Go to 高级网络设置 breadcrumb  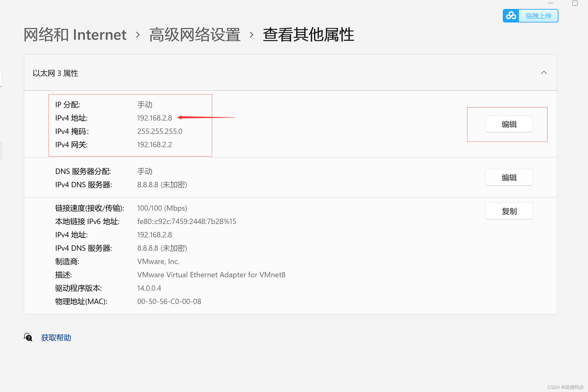click(195, 35)
